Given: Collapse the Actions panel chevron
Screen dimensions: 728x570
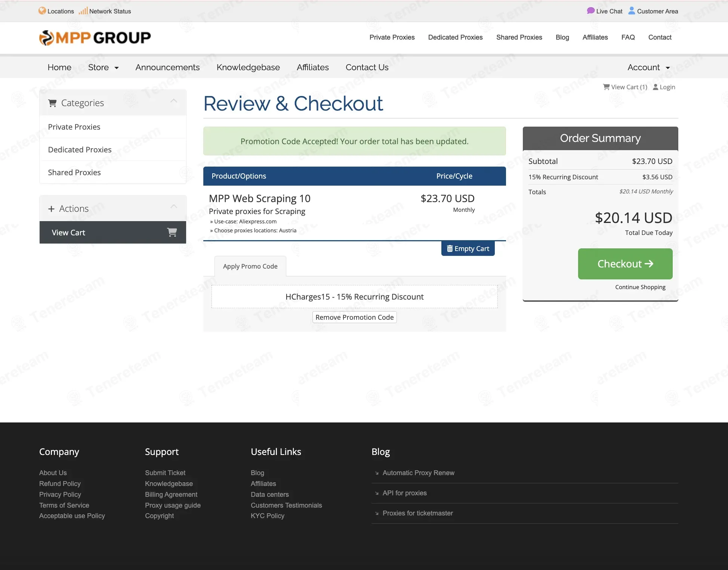Looking at the screenshot, I should click(174, 207).
